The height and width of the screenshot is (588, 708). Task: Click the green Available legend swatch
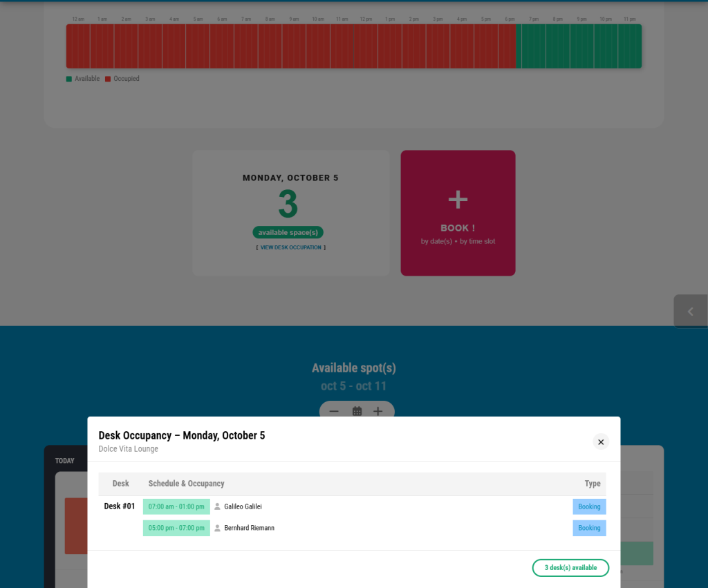(69, 79)
